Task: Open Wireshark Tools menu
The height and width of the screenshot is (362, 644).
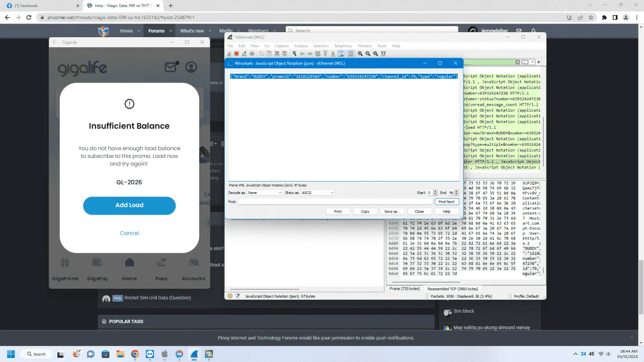Action: tap(382, 46)
